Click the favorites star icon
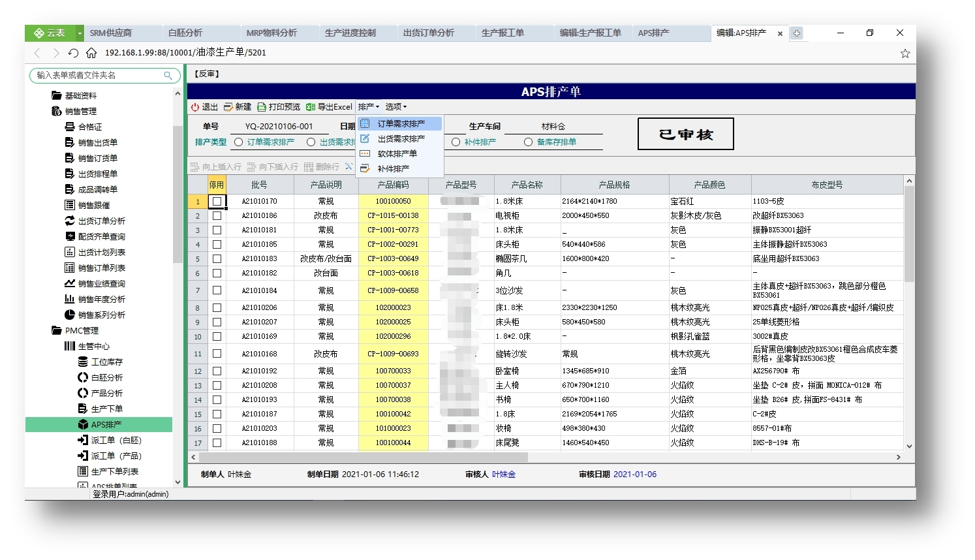Screen dimensions: 975x560 coord(905,54)
